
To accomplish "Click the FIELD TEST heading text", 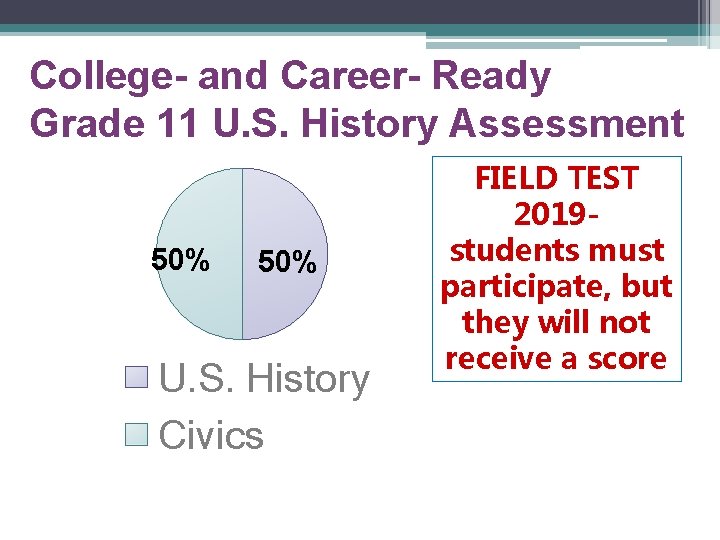I will click(x=557, y=178).
